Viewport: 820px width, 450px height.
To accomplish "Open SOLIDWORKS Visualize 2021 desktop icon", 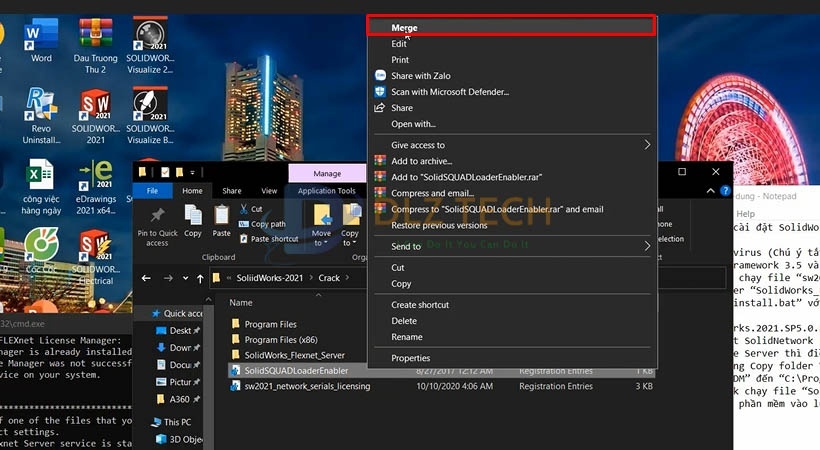I will click(150, 46).
